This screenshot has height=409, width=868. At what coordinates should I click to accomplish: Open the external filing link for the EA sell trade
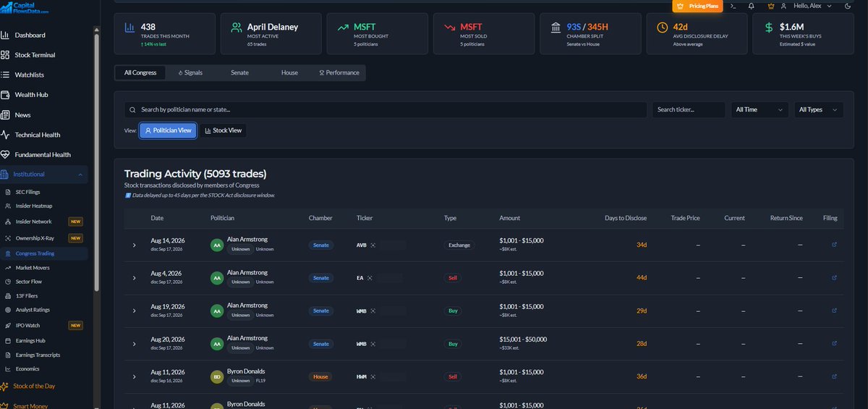click(x=834, y=277)
